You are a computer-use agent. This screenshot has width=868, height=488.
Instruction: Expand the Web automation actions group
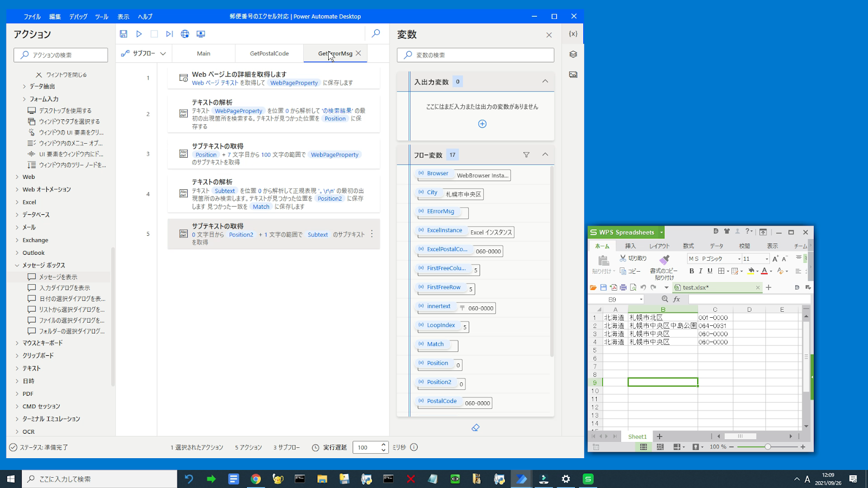tap(17, 189)
